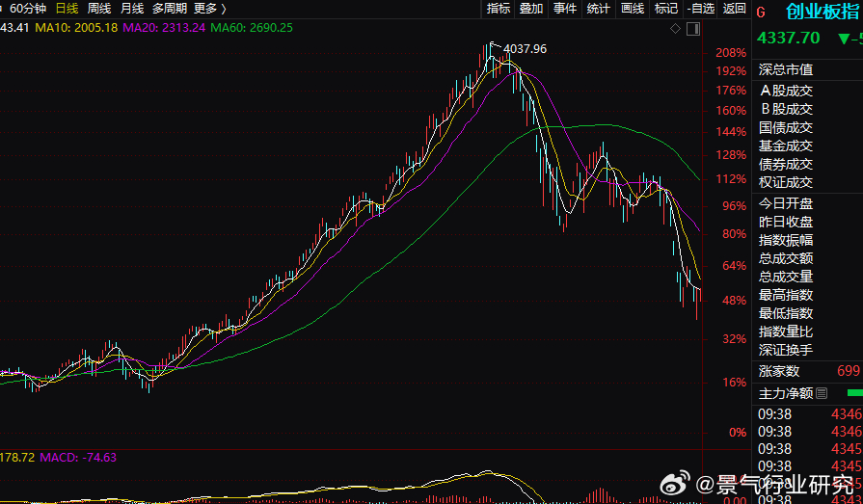
Task: Click the red G icon beside 创业板指
Action: tap(761, 13)
